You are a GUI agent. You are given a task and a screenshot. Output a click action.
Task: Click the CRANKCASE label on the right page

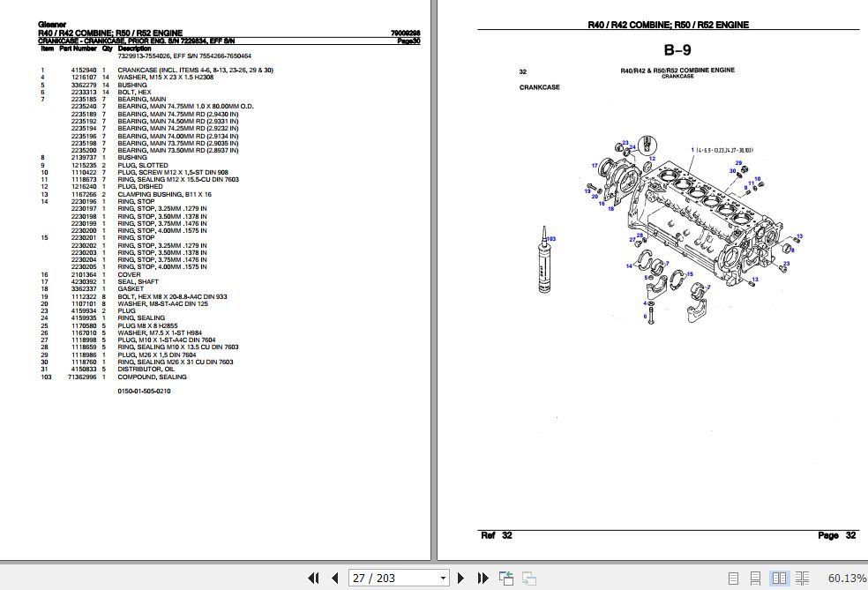pyautogui.click(x=537, y=87)
